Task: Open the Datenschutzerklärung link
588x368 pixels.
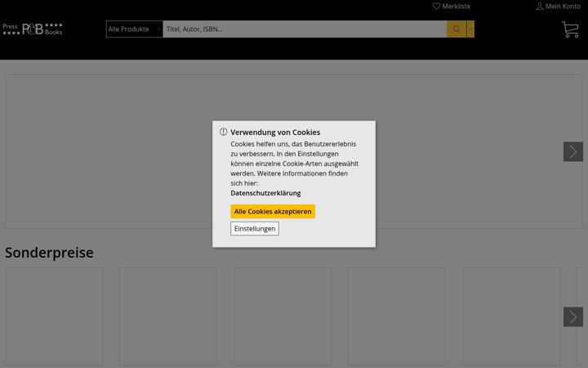Action: coord(265,193)
